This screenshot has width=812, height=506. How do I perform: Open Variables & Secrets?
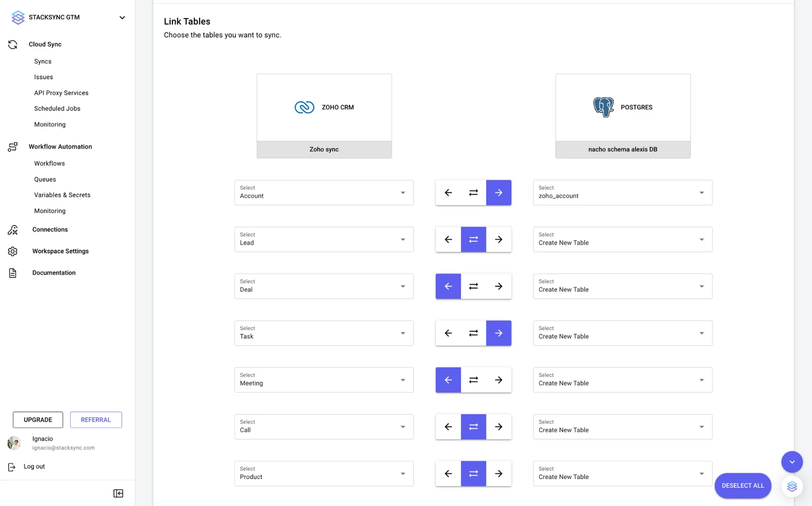[x=62, y=195]
